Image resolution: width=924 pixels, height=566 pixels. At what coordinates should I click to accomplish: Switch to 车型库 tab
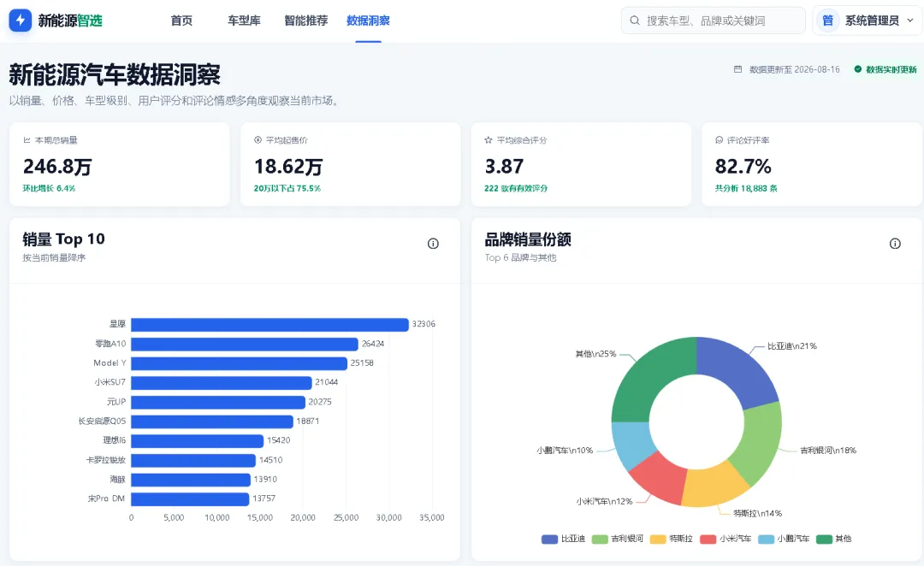point(244,21)
